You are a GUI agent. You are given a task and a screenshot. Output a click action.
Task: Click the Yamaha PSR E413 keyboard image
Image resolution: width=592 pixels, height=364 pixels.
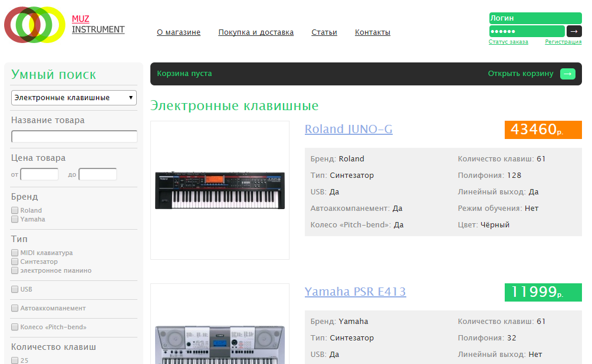pos(220,345)
